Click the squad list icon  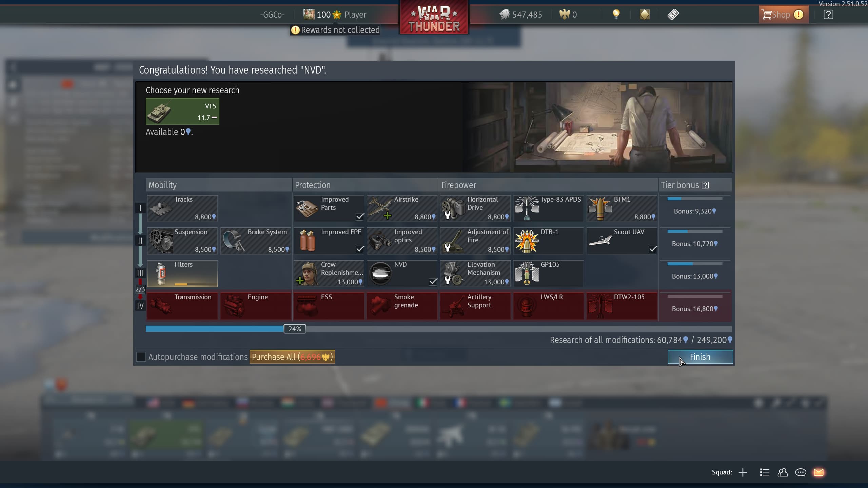pos(765,472)
